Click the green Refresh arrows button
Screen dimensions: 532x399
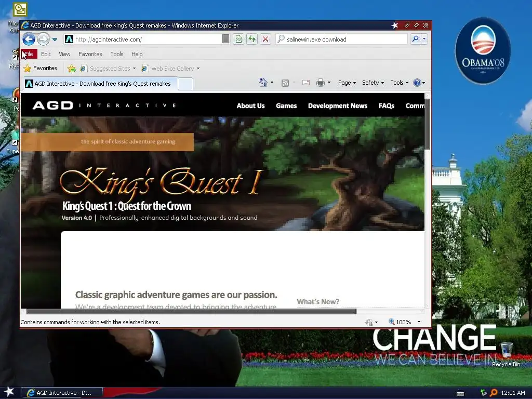click(252, 39)
